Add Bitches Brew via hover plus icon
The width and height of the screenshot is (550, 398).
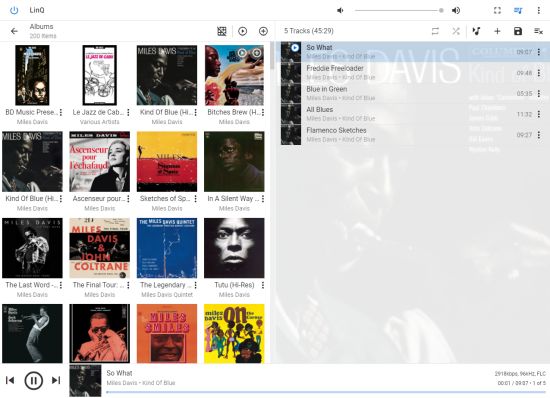click(x=257, y=53)
